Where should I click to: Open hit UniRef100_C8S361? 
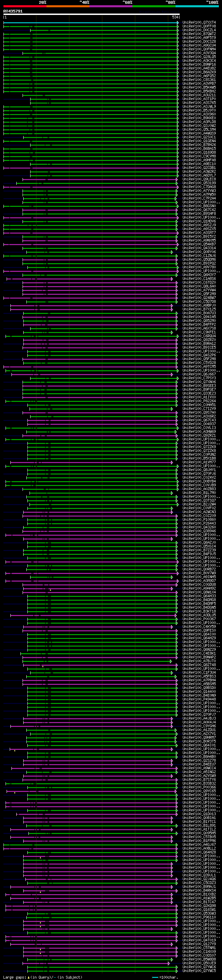[199, 80]
